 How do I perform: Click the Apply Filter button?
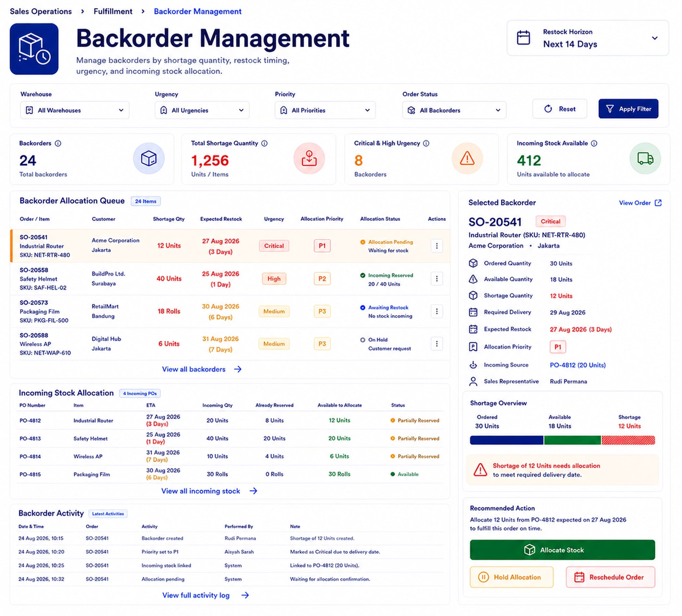pyautogui.click(x=628, y=109)
